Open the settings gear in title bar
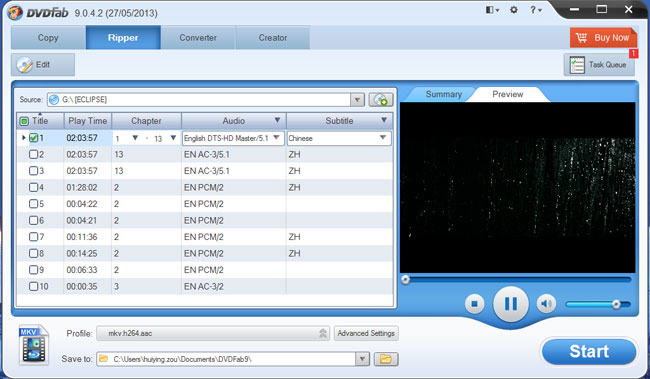650x379 pixels. 514,10
